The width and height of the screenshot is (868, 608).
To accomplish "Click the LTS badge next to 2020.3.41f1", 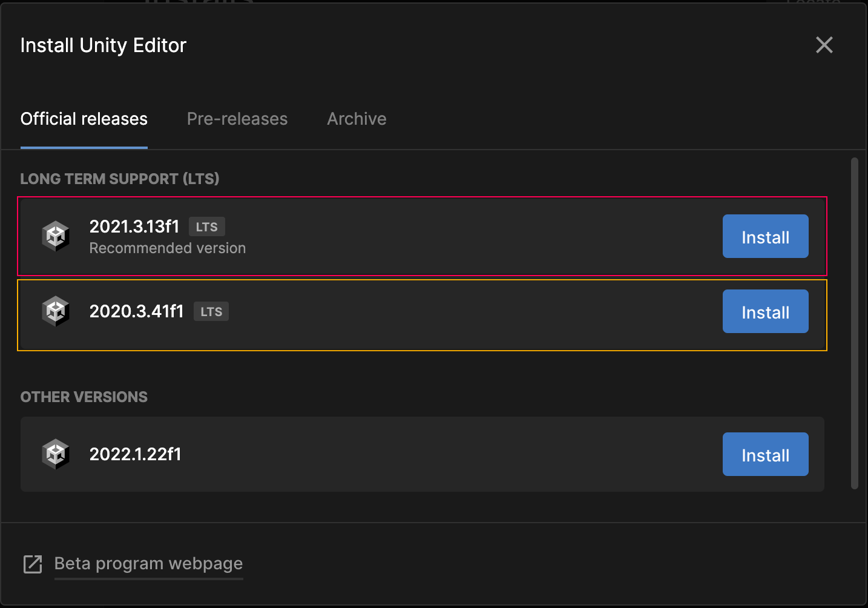I will coord(211,312).
